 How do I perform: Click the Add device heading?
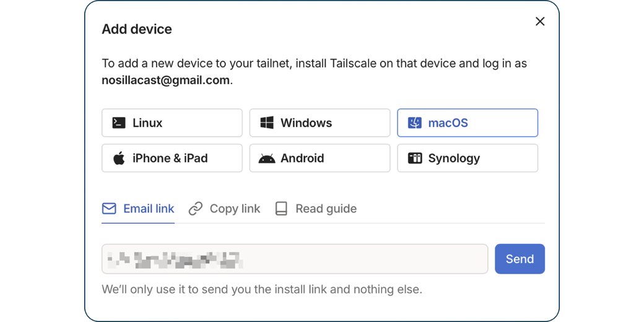(137, 29)
